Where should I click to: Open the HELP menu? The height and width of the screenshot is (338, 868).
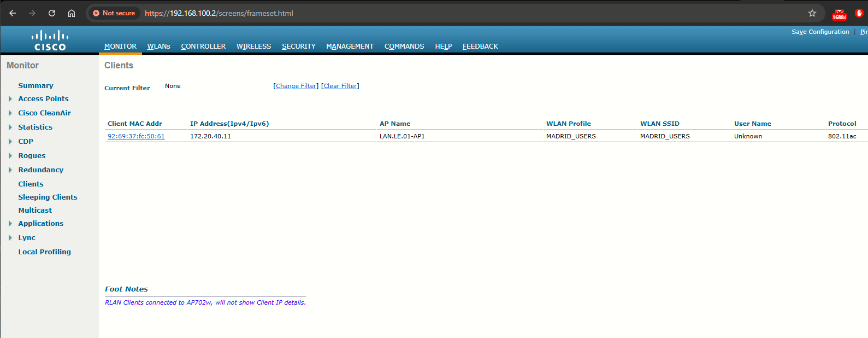pos(444,46)
